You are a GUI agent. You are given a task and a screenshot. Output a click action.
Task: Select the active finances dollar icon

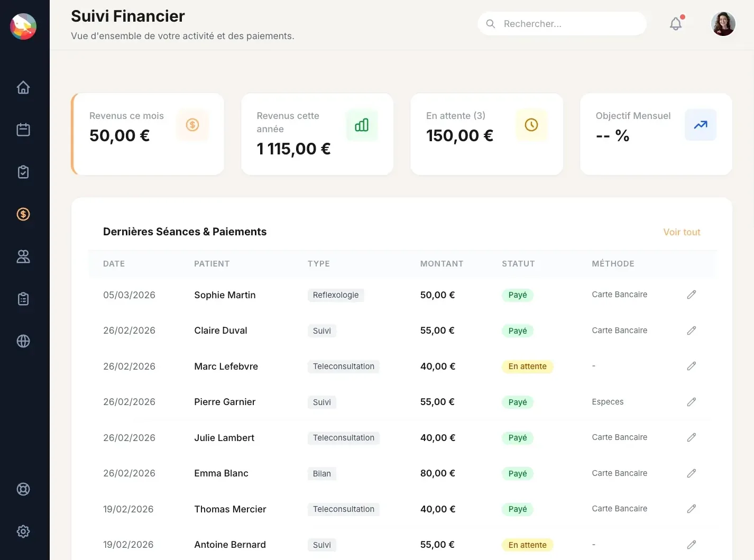pyautogui.click(x=23, y=214)
